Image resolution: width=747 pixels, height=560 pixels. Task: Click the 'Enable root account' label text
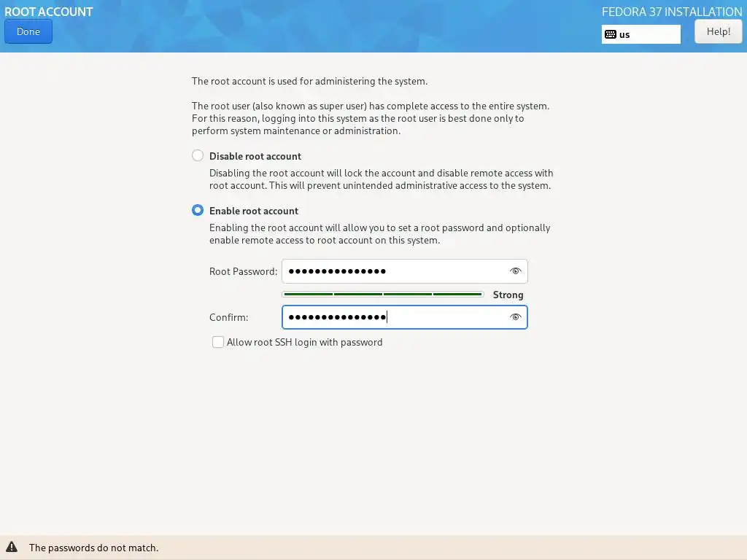click(253, 211)
